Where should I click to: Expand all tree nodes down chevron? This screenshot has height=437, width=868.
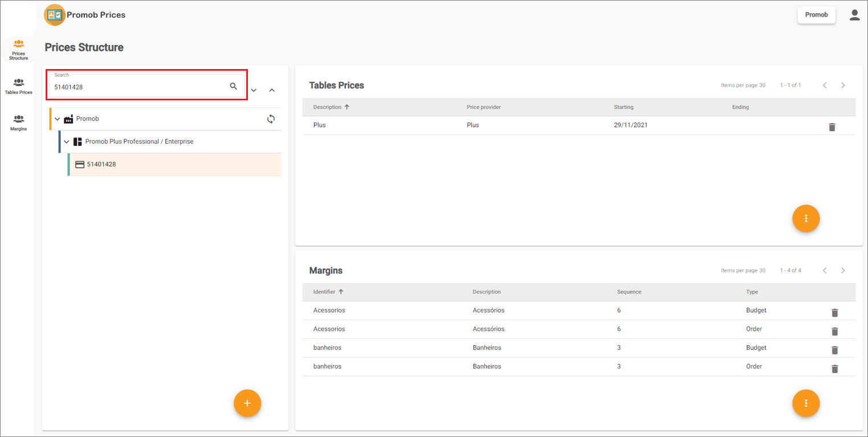tap(254, 90)
